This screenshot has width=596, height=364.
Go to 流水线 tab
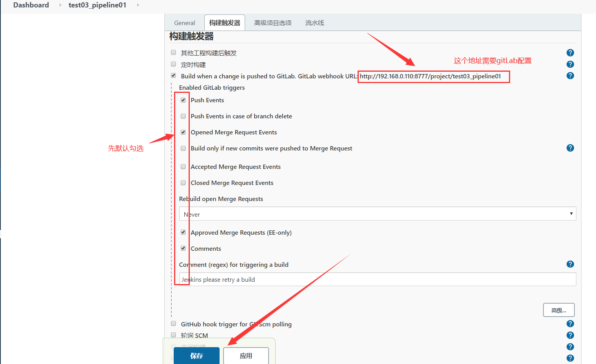coord(314,23)
